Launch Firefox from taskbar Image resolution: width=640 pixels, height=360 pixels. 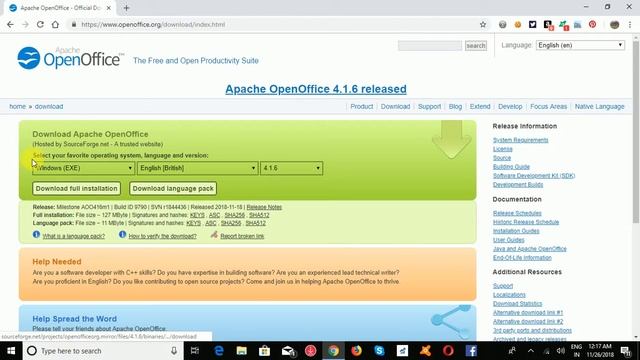point(356,351)
